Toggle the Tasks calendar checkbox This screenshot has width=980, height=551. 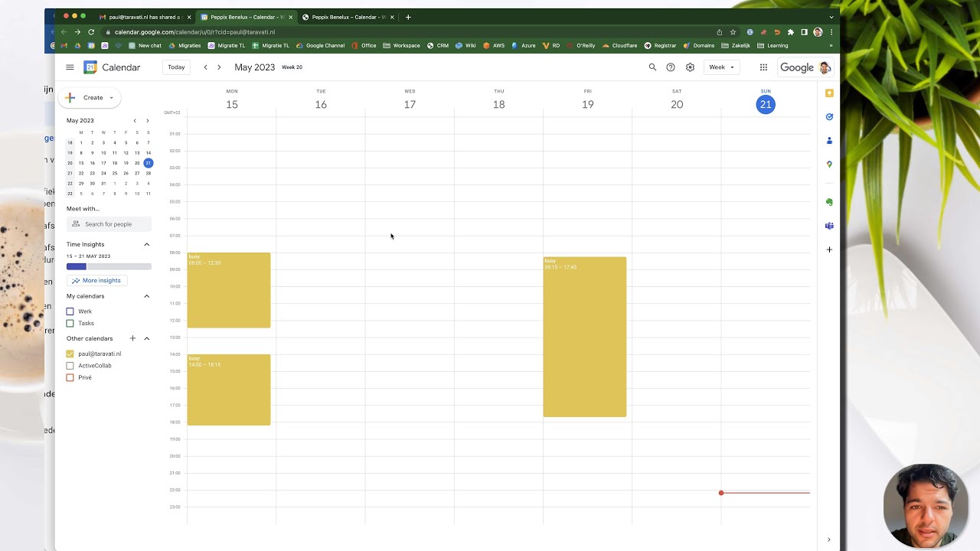click(70, 323)
